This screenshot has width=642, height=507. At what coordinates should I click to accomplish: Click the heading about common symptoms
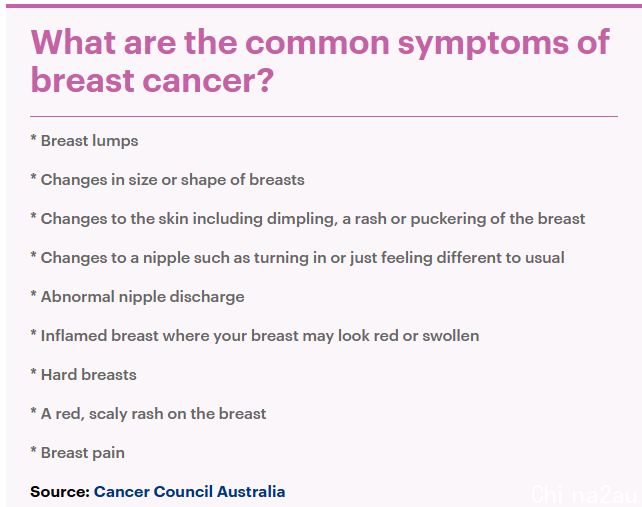point(320,61)
